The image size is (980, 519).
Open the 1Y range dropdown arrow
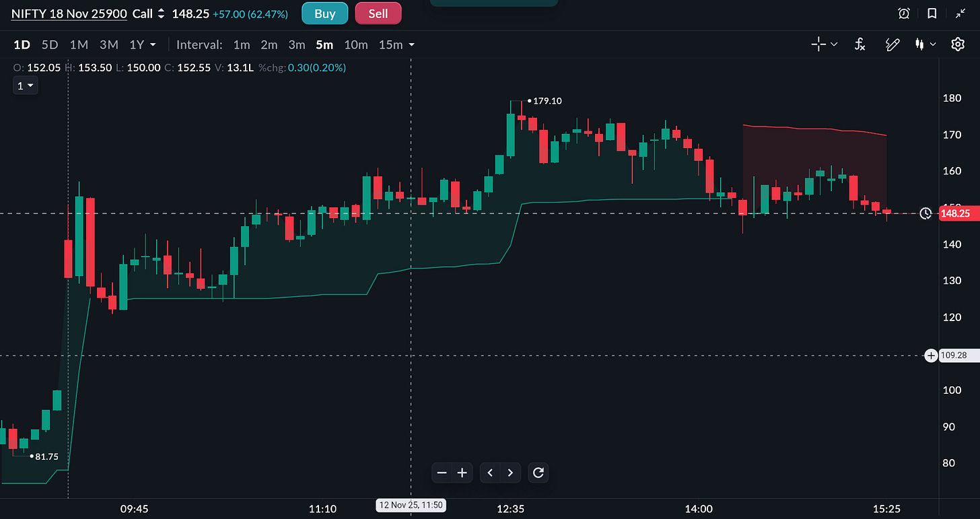153,44
